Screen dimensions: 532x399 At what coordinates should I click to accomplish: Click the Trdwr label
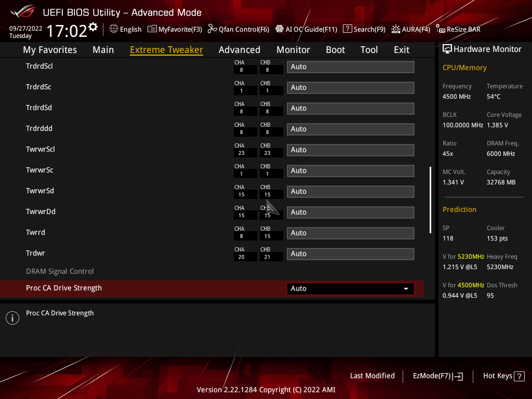click(x=35, y=253)
